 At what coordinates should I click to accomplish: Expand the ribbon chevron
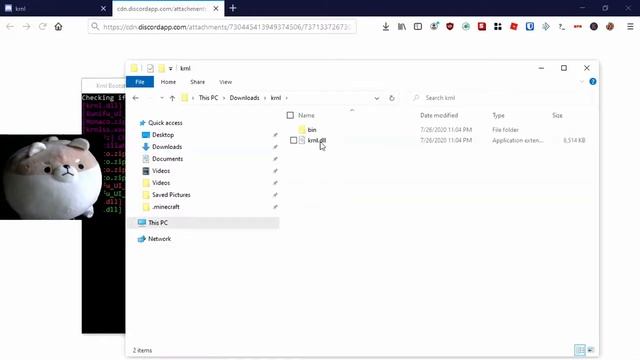[x=582, y=82]
